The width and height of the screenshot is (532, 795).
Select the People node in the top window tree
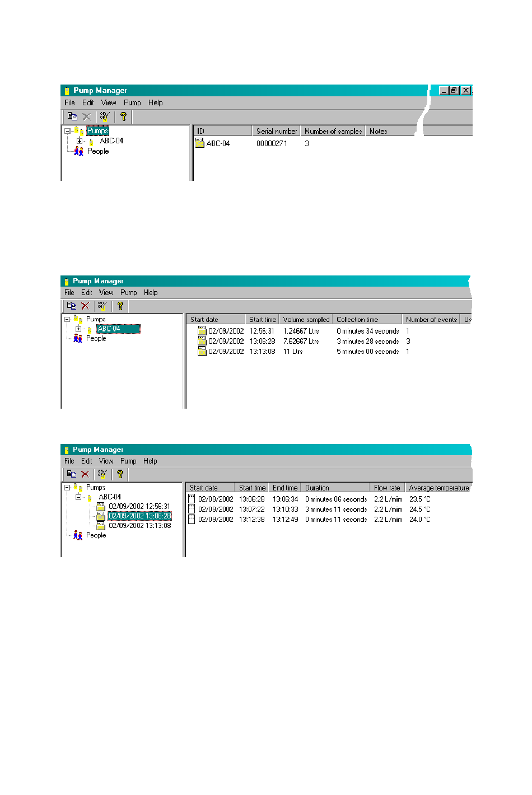pos(98,151)
